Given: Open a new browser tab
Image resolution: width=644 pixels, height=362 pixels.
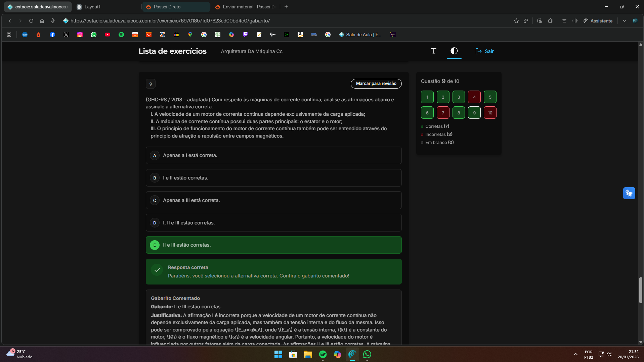Looking at the screenshot, I should pyautogui.click(x=286, y=7).
